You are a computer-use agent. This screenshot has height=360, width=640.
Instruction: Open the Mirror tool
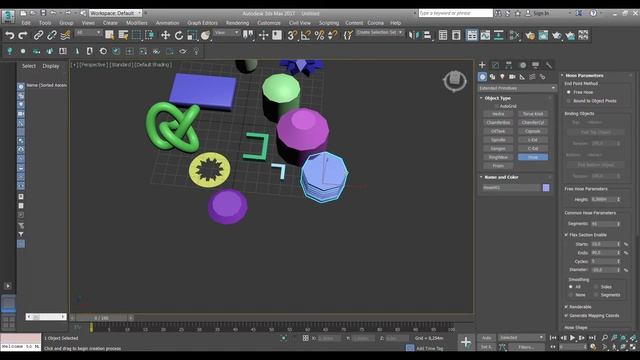[413, 36]
